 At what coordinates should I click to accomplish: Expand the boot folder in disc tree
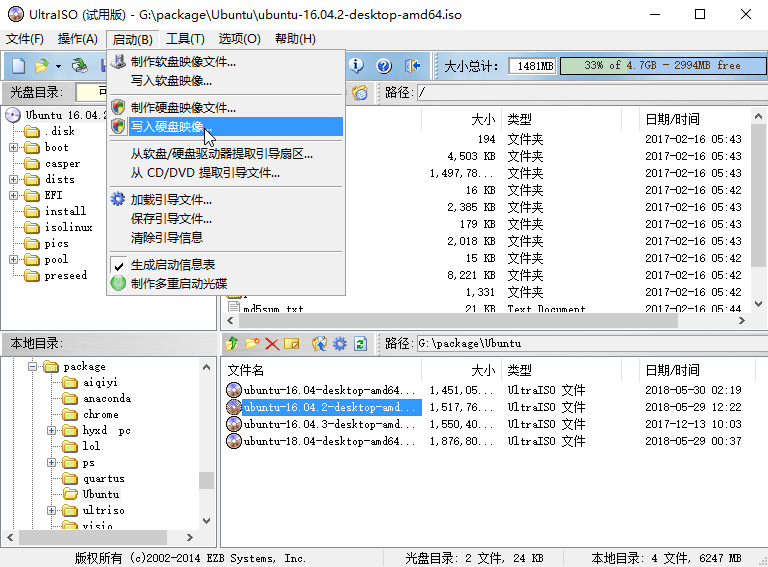(13, 147)
